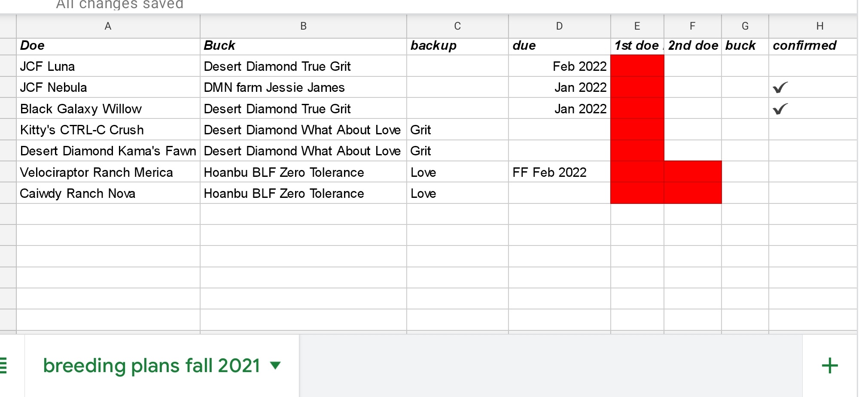Viewport: 868px width, 397px height.
Task: Select the empty confirmed cell for JCF Luna
Action: (812, 66)
